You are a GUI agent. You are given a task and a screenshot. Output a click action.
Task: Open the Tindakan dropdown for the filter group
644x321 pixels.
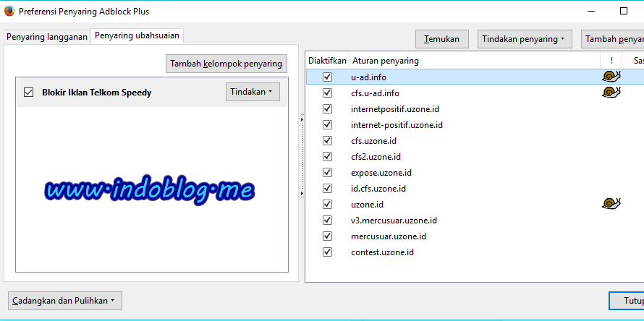click(253, 92)
